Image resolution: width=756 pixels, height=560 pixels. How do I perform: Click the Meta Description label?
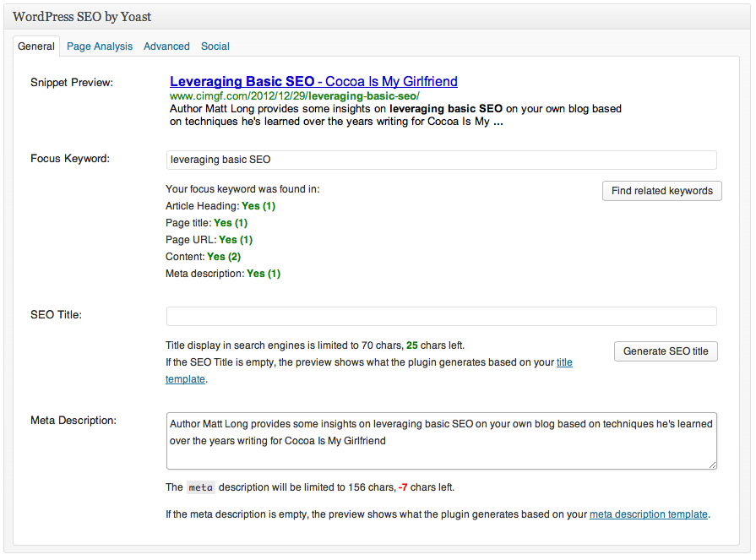tap(73, 420)
